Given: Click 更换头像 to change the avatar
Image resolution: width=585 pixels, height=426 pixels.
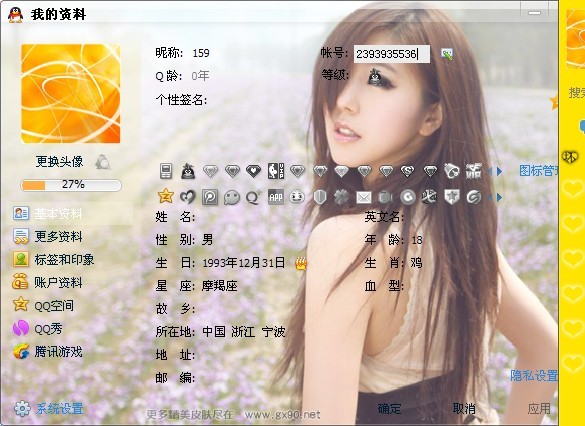Looking at the screenshot, I should point(59,162).
